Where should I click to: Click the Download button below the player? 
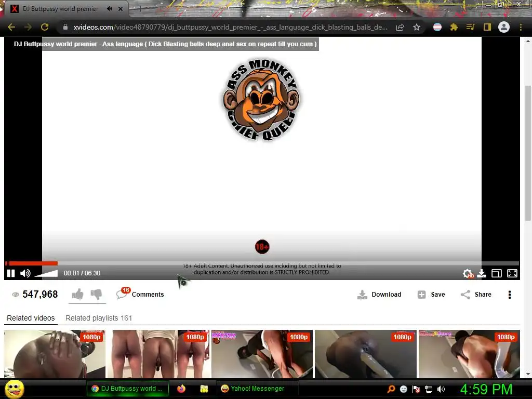(379, 295)
